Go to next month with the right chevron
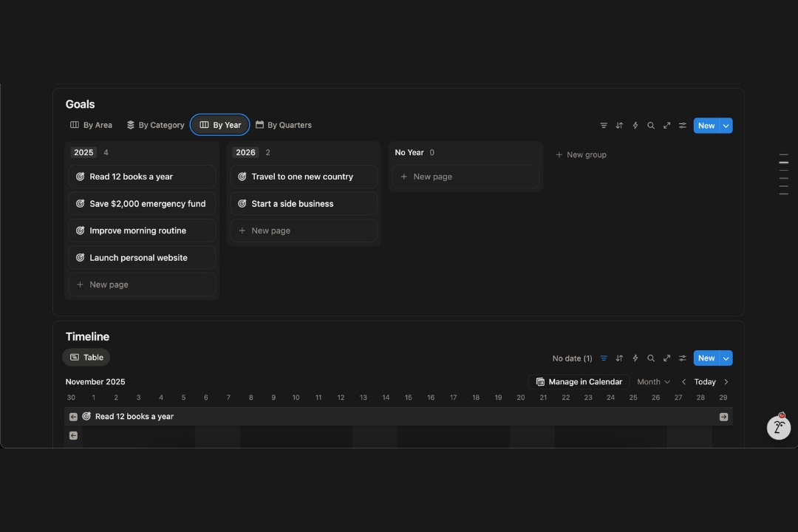Viewport: 798px width, 532px height. point(726,382)
